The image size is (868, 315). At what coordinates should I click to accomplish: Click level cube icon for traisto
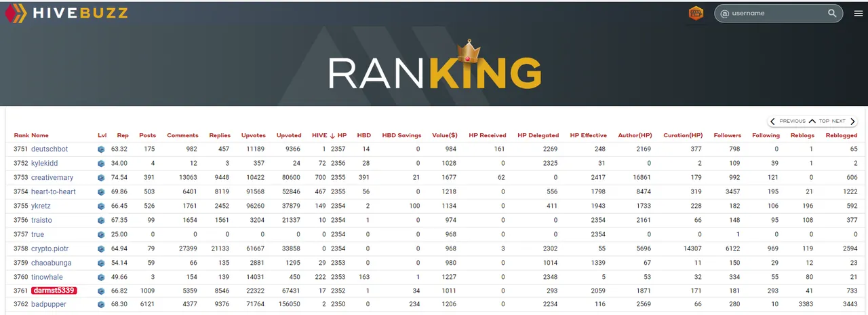tap(101, 220)
